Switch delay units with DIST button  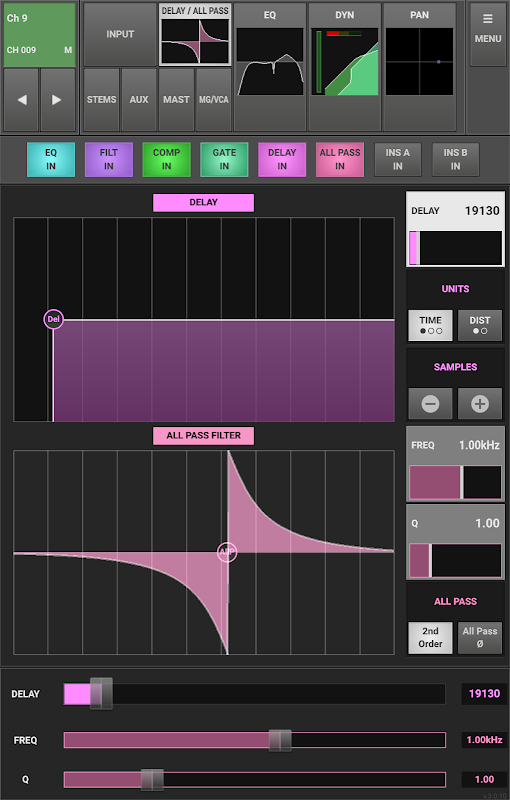tap(479, 326)
